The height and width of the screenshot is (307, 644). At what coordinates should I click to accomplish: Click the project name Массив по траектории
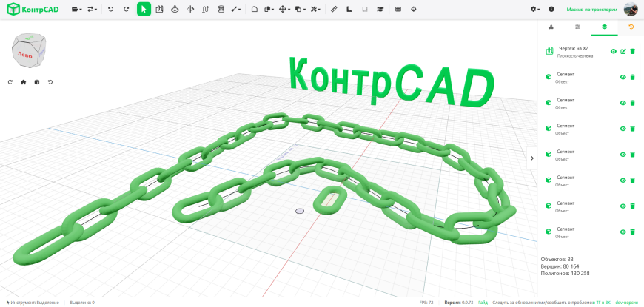coord(591,9)
